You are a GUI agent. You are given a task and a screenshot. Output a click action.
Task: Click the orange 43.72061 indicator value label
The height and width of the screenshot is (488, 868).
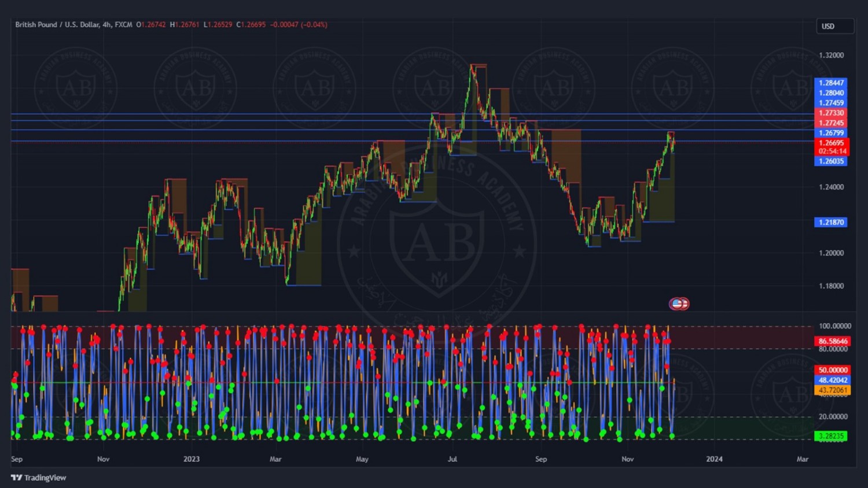click(x=833, y=390)
